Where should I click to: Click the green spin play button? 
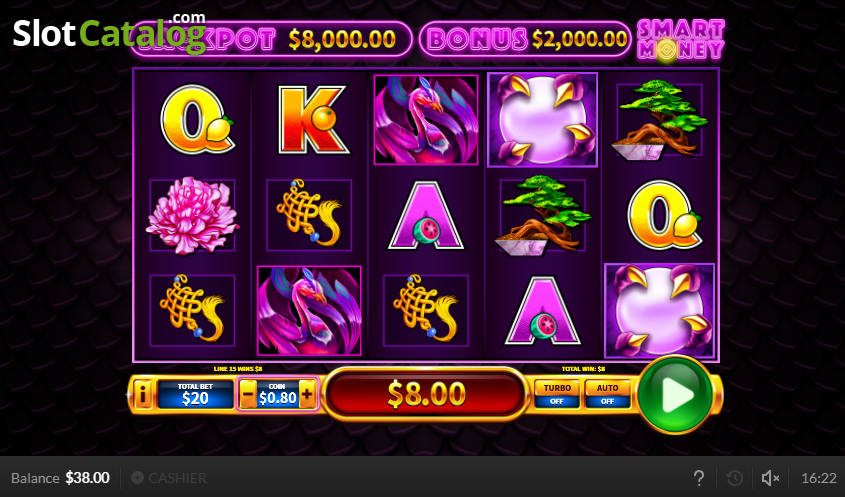click(675, 395)
